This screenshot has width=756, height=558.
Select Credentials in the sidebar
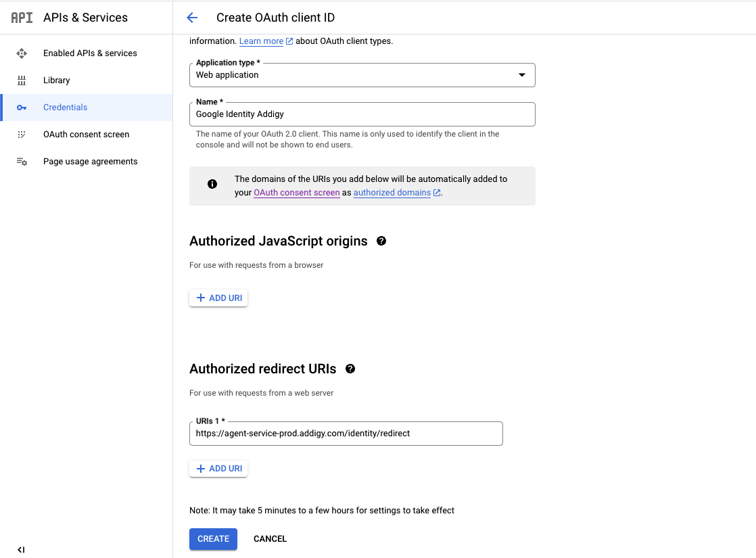(87, 108)
